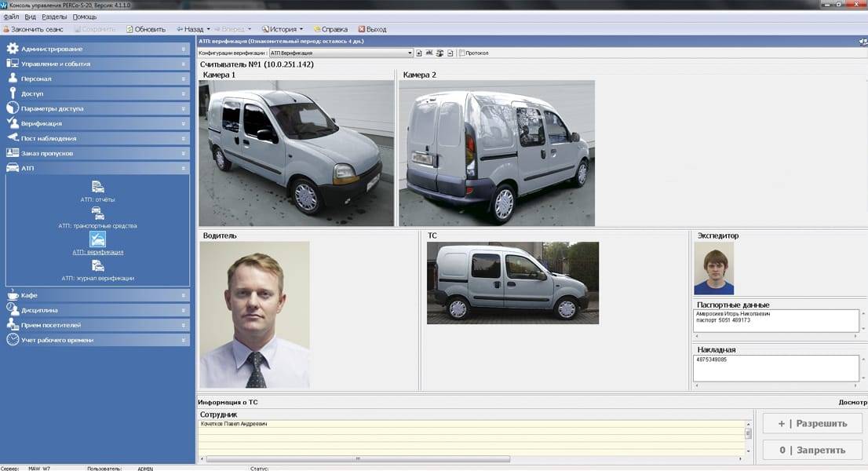Click Закончить сеанс to end session

pos(33,29)
